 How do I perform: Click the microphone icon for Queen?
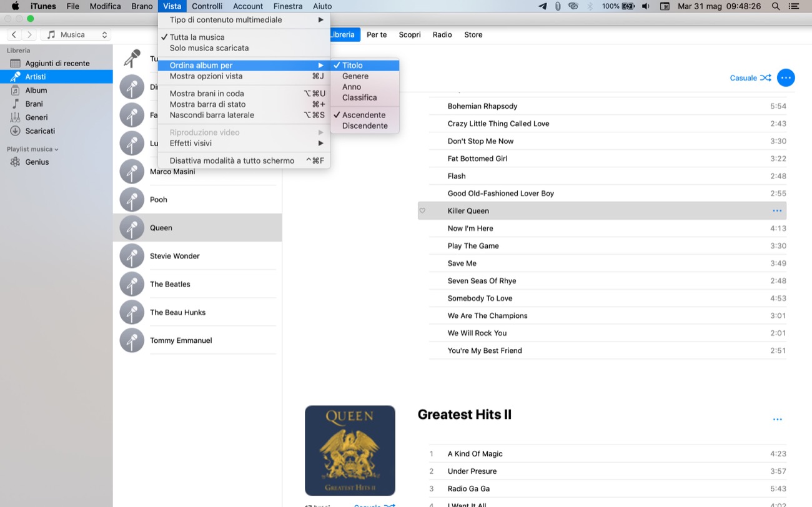pyautogui.click(x=132, y=228)
